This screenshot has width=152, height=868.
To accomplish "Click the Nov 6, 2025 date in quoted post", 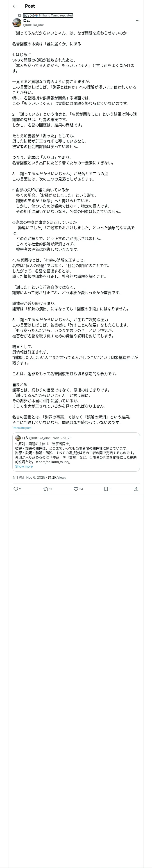I will tap(62, 438).
